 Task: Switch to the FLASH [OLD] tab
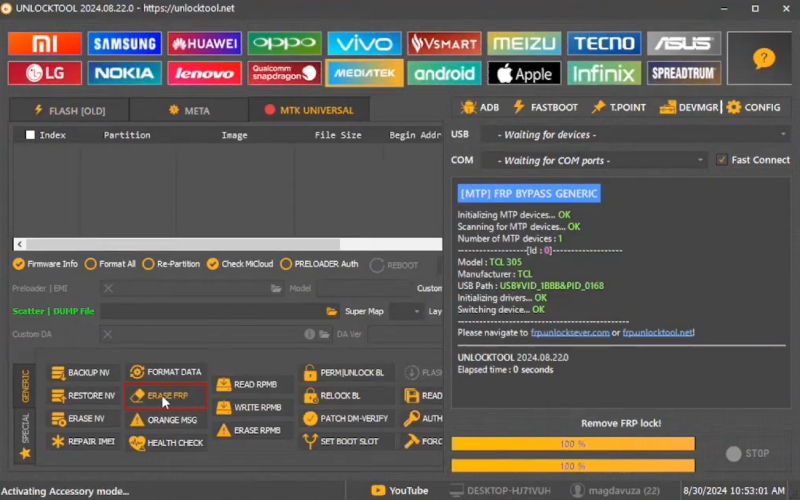point(69,110)
